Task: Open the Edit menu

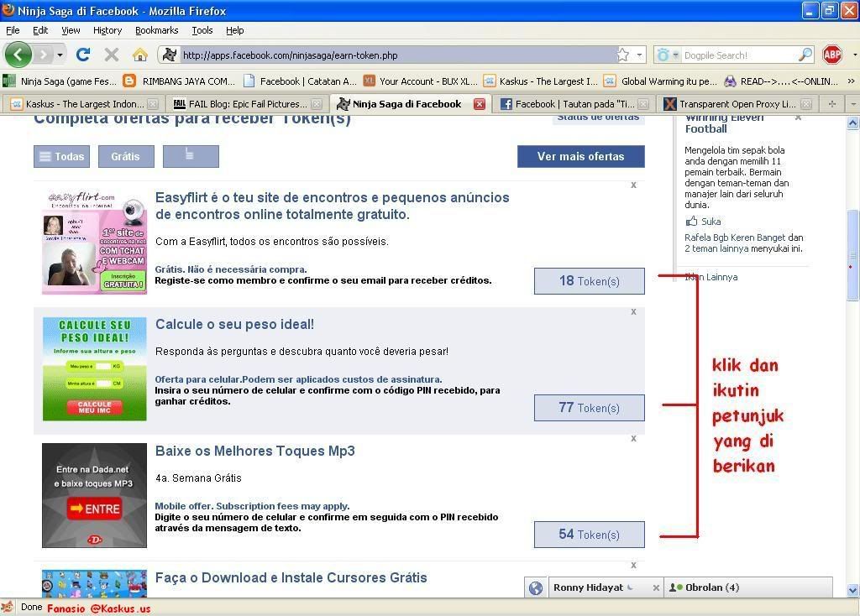Action: click(40, 30)
